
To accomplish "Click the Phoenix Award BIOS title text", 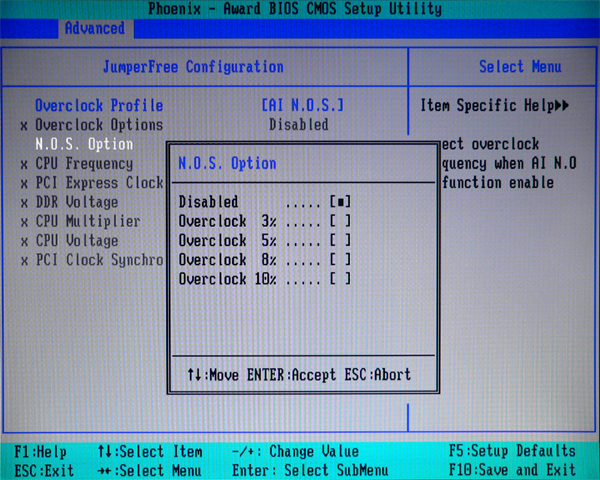I will 295,9.
